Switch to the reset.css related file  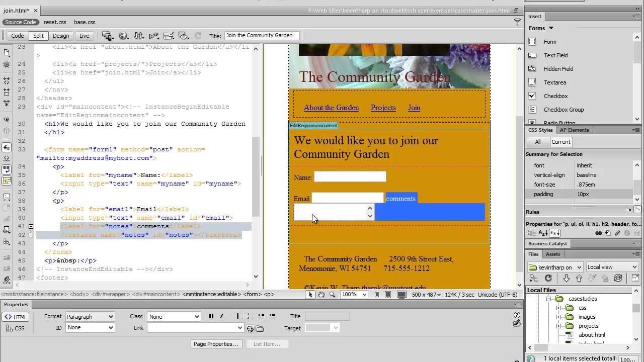coord(55,22)
